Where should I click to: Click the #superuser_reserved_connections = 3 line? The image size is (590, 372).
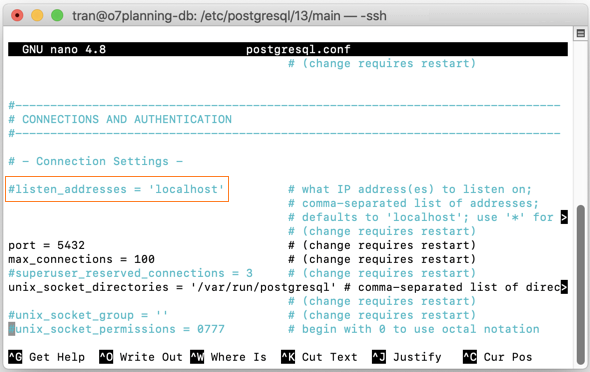(x=130, y=273)
